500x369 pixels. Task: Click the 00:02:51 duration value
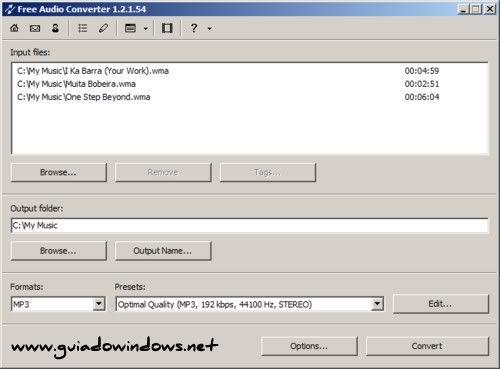[x=422, y=84]
